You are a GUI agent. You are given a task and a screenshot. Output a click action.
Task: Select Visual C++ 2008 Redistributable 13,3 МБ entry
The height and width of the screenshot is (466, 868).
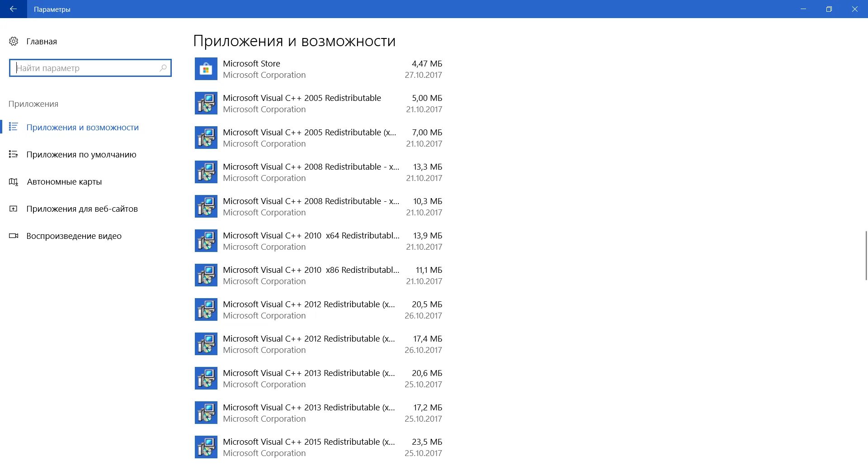click(x=318, y=172)
